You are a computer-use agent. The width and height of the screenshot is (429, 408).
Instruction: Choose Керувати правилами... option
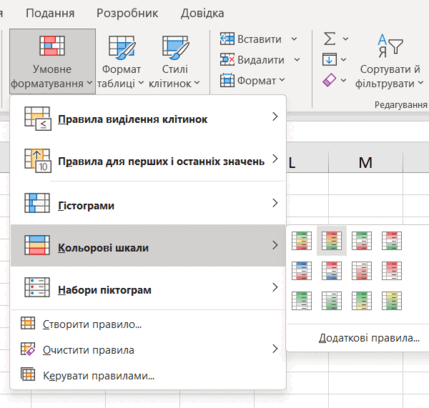148,375
